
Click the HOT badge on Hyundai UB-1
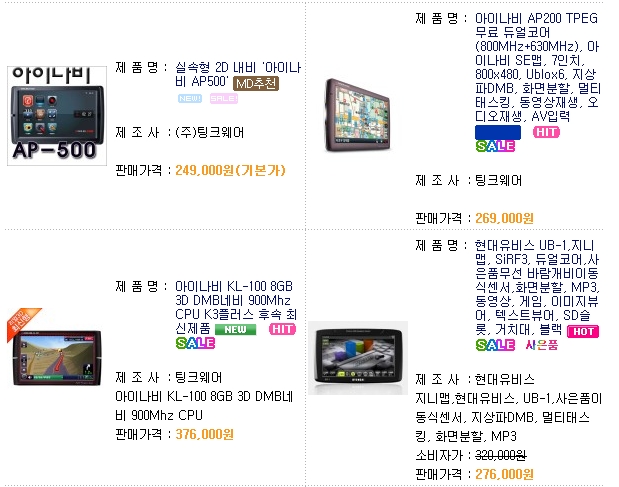click(583, 332)
